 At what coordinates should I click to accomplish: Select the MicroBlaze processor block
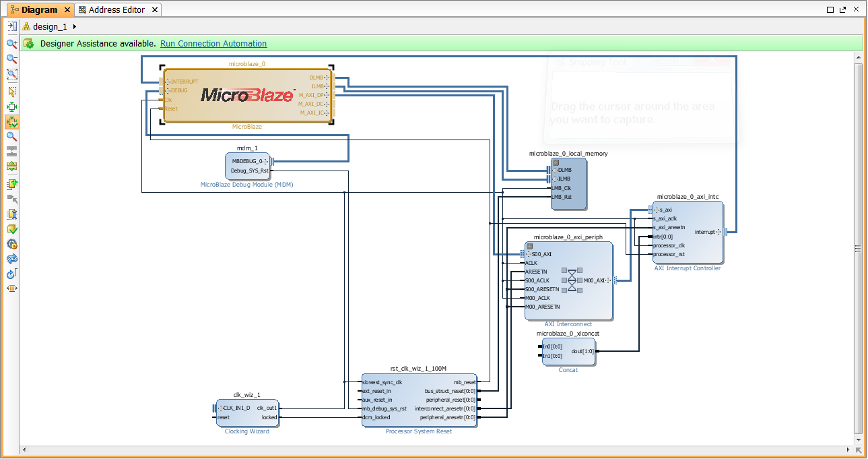point(247,95)
